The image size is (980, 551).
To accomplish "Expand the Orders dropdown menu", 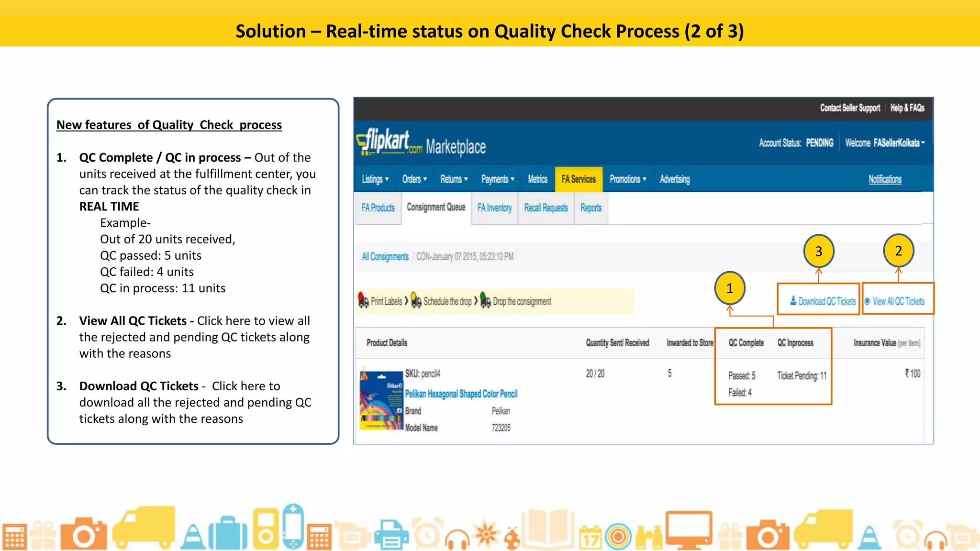I will (414, 179).
